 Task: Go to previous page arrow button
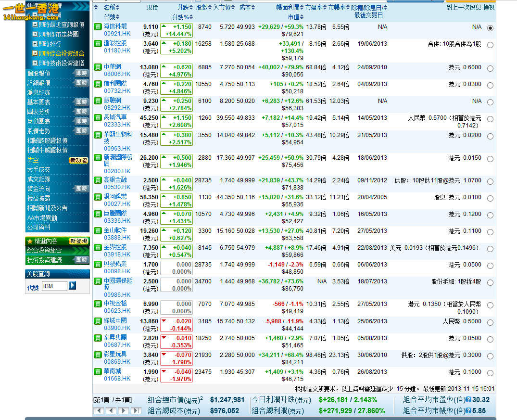[111, 410]
